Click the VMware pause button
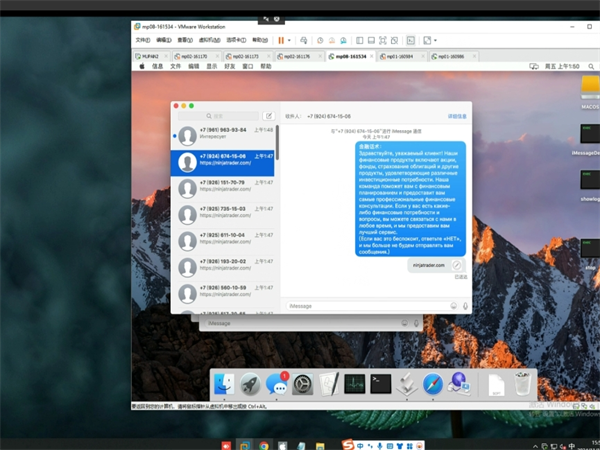 (280, 40)
